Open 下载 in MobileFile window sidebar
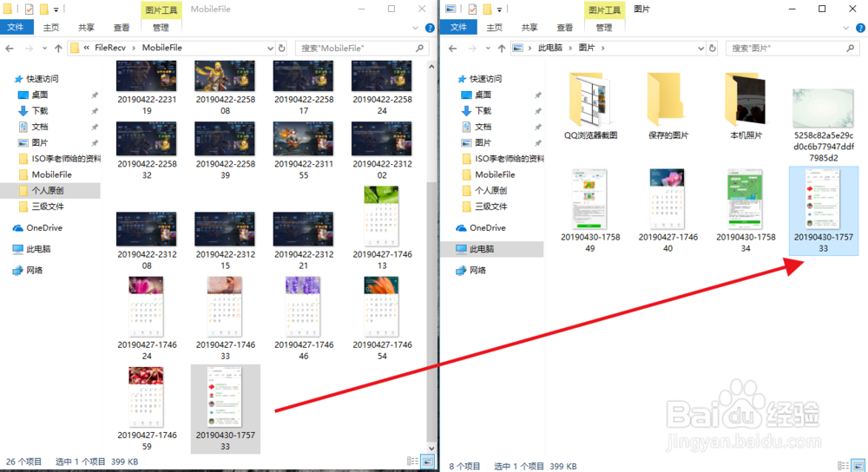This screenshot has width=868, height=472. coord(40,111)
